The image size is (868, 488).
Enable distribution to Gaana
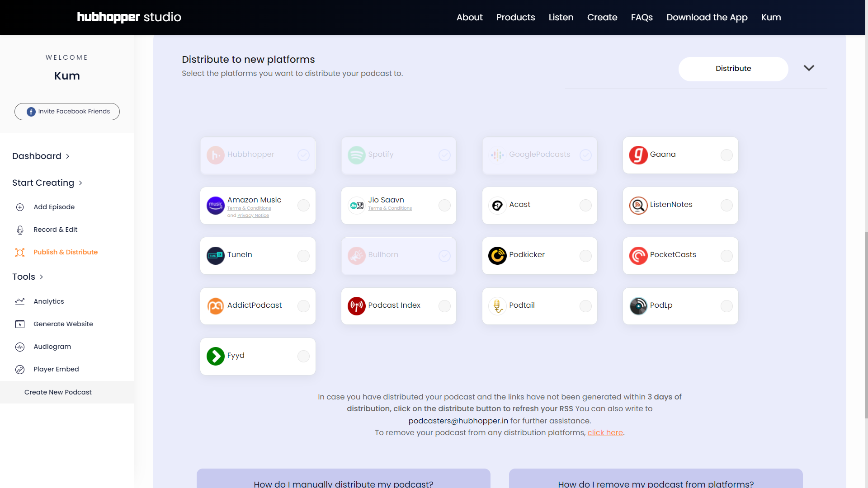[726, 155]
